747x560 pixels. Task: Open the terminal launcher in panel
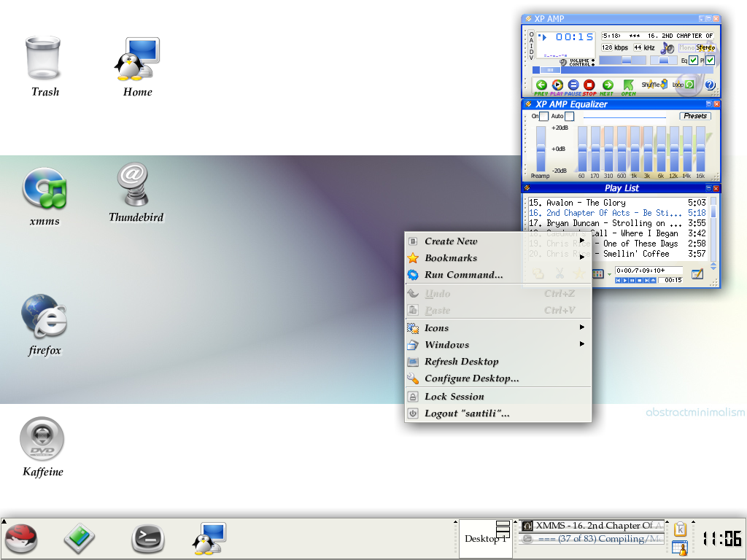coord(148,538)
